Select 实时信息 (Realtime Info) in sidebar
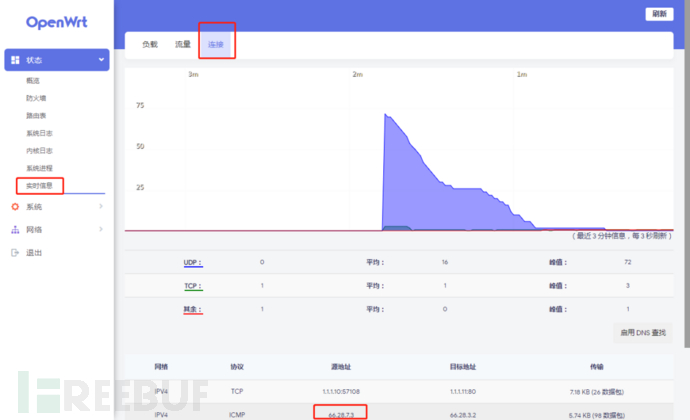The height and width of the screenshot is (420, 690). pos(40,185)
